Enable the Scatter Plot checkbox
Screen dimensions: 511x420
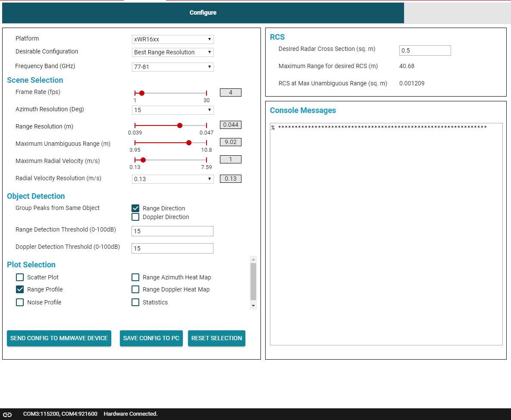19,277
